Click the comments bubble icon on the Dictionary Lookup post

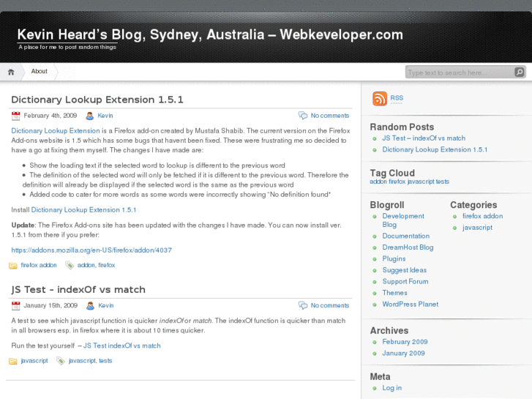coord(303,116)
